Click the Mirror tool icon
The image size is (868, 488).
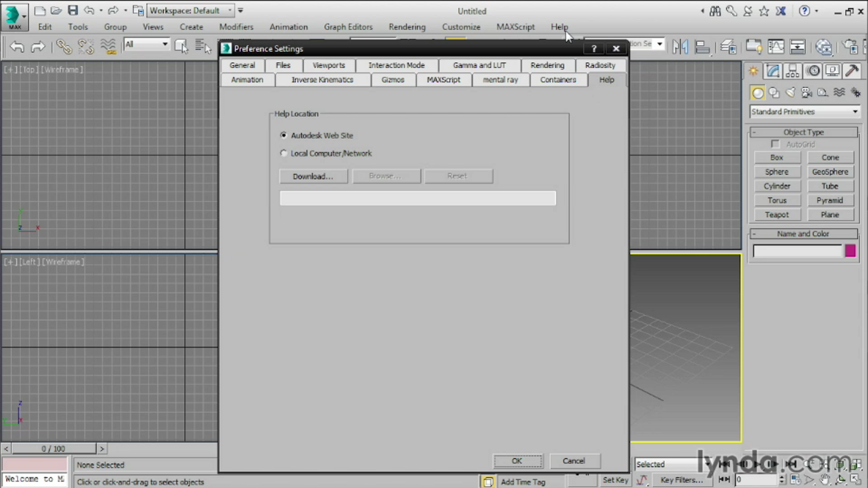click(x=681, y=46)
